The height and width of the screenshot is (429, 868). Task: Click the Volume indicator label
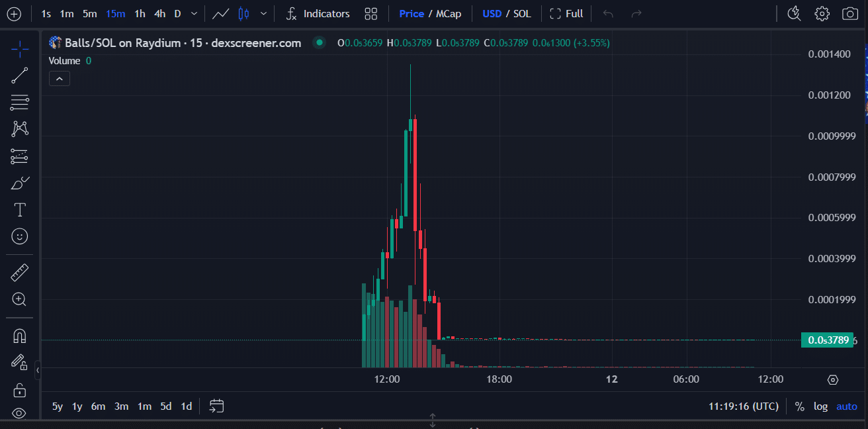(x=65, y=61)
